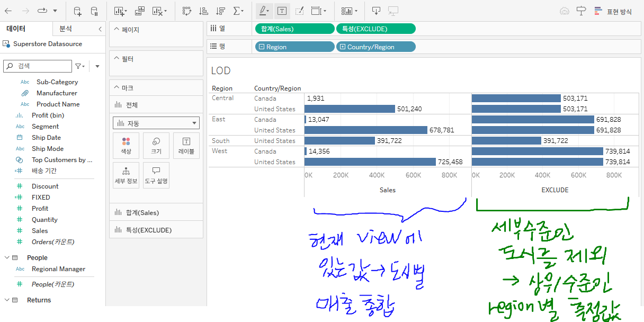Click the replay/redo loop arrow icon
This screenshot has width=644, height=322.
point(42,11)
